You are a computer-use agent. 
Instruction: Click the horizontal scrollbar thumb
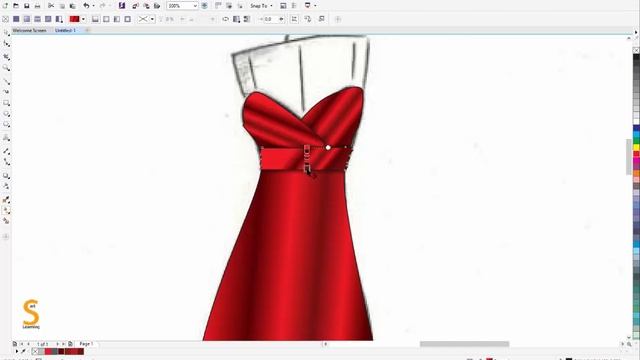point(464,344)
